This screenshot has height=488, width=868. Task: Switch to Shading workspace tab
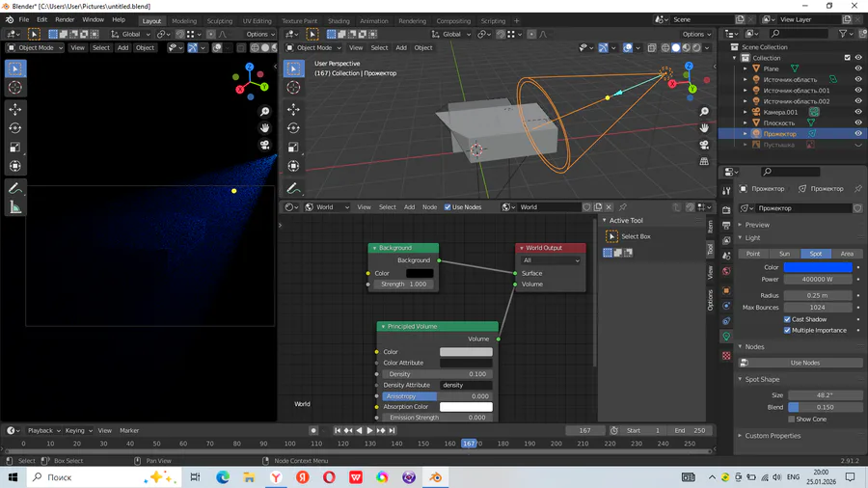coord(339,21)
